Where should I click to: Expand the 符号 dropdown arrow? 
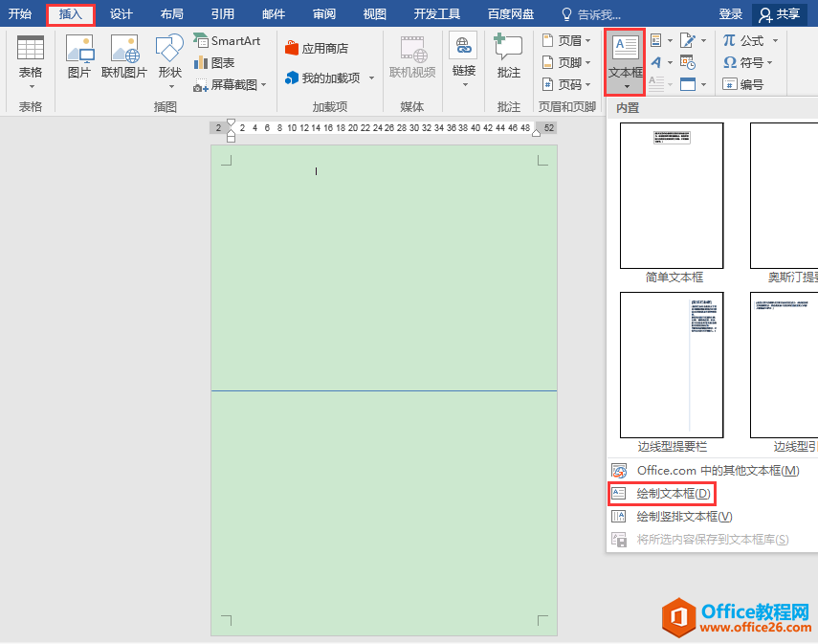pyautogui.click(x=770, y=63)
